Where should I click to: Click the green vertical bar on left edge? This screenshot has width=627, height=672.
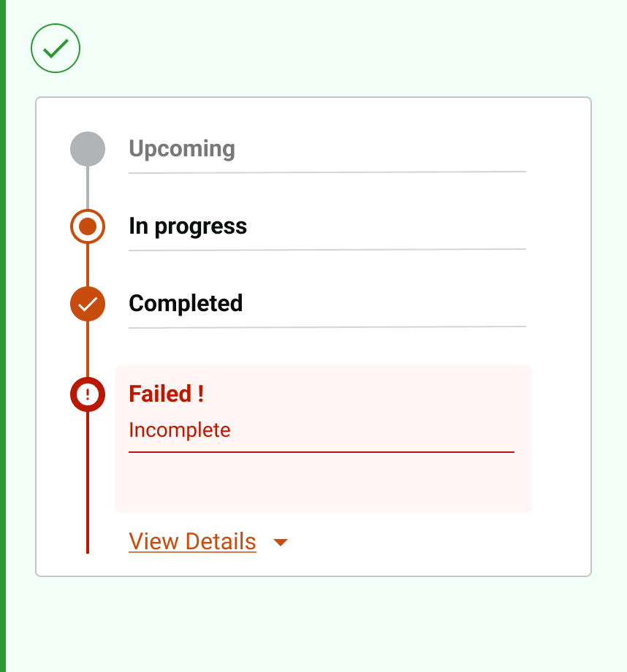point(3,336)
